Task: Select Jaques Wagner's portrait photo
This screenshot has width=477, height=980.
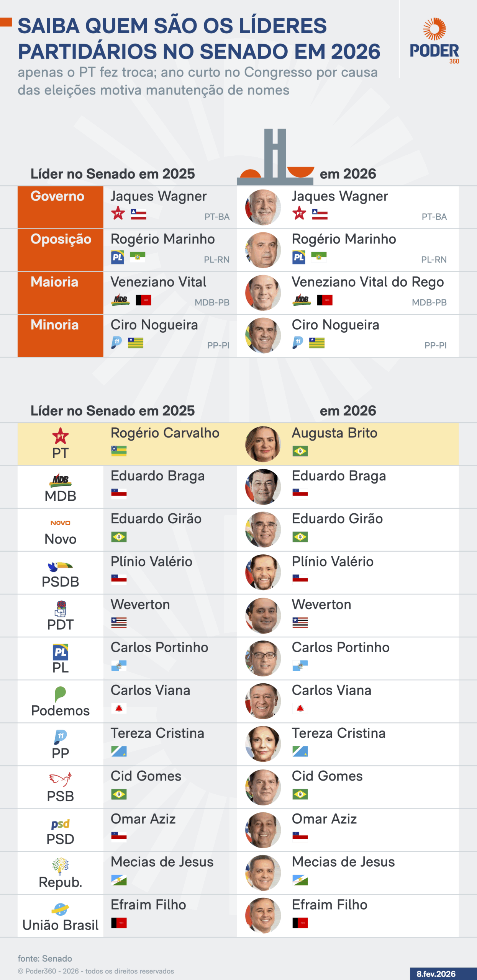Action: click(x=263, y=207)
